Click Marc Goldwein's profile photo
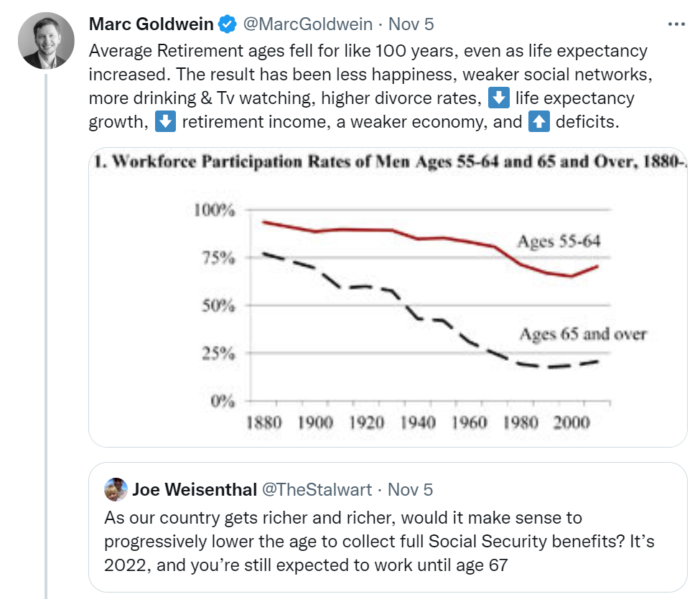This screenshot has width=700, height=599. [x=46, y=40]
